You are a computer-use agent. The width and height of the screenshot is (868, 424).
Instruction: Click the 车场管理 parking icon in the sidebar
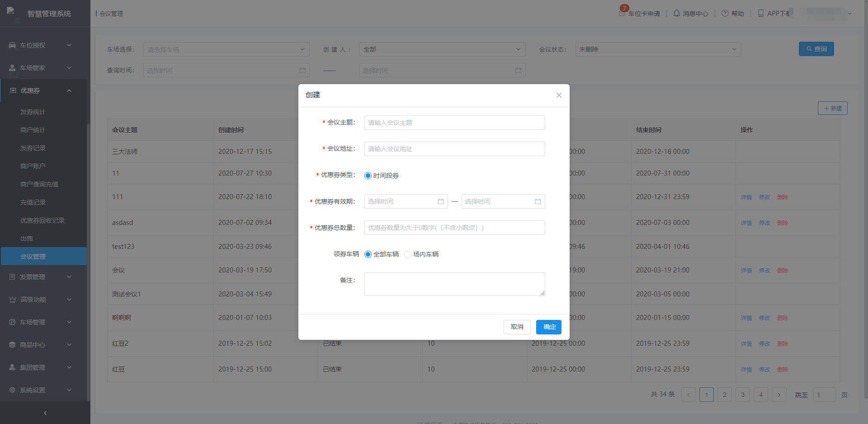[12, 322]
